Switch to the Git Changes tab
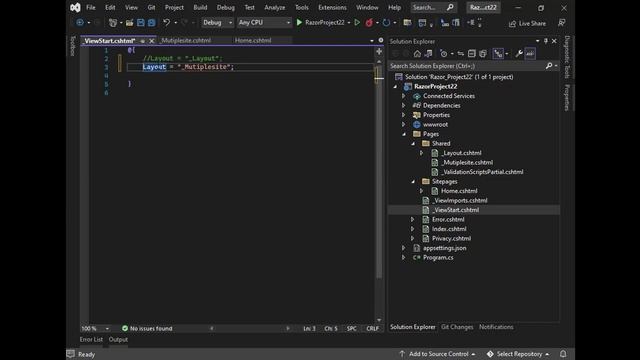This screenshot has width=640, height=360. click(x=457, y=327)
